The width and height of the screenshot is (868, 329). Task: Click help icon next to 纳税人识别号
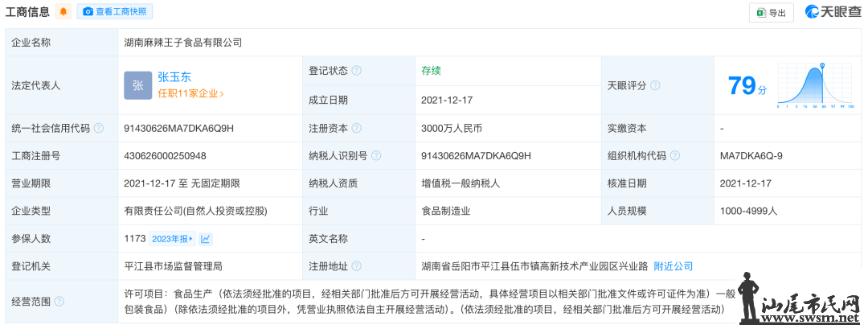coord(376,155)
